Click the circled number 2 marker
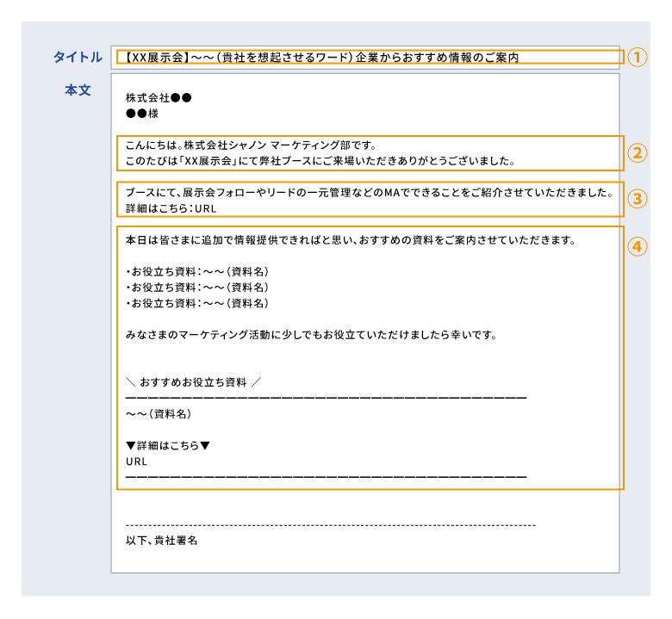 coord(636,153)
